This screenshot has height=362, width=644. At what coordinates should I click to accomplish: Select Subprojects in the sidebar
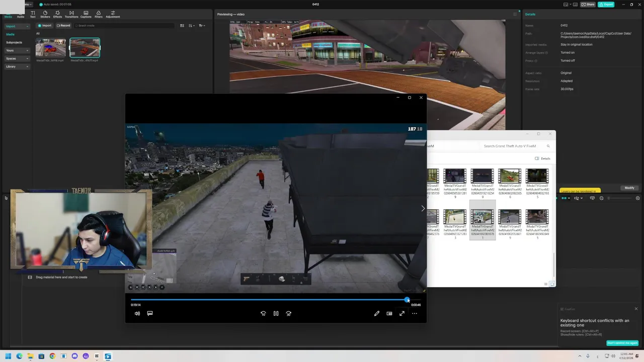pyautogui.click(x=14, y=42)
